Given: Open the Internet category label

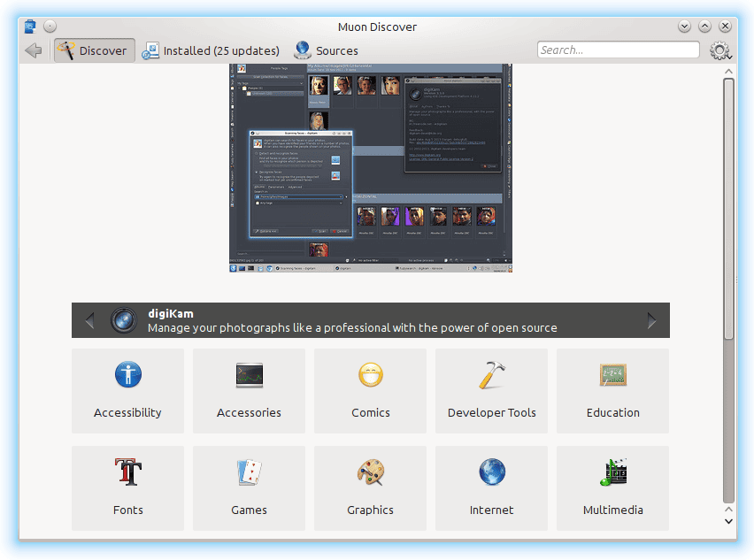Looking at the screenshot, I should 491,510.
